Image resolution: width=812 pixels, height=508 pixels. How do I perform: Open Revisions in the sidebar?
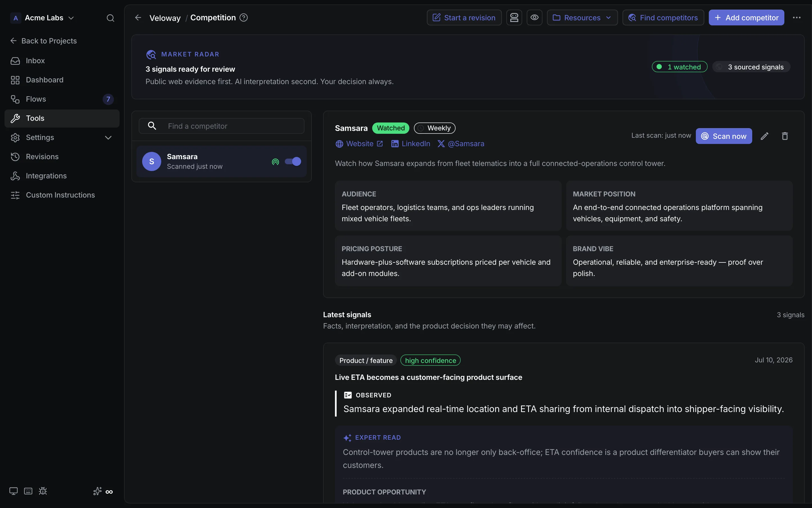pos(62,157)
